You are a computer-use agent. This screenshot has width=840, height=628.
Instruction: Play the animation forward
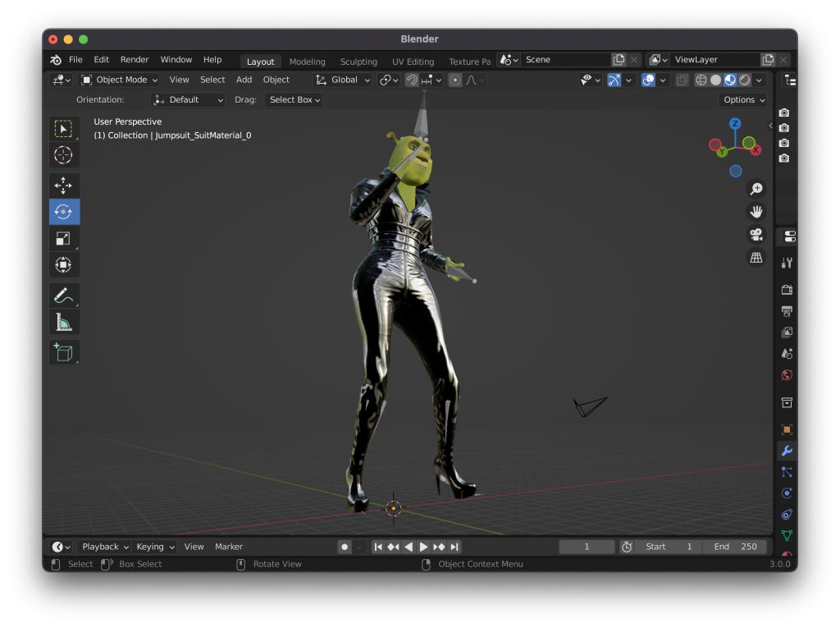pos(423,547)
